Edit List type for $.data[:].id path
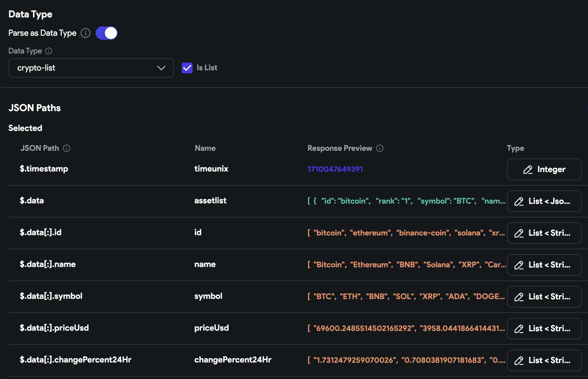This screenshot has width=588, height=379. pyautogui.click(x=544, y=233)
